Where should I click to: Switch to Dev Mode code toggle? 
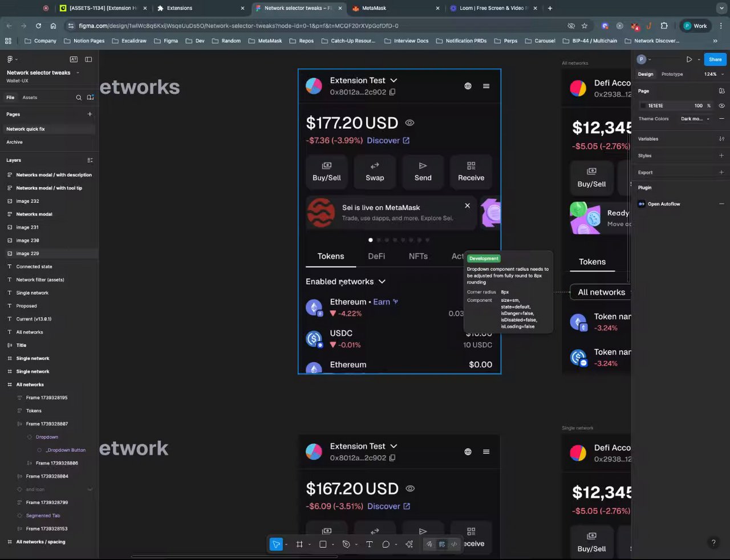click(x=454, y=544)
